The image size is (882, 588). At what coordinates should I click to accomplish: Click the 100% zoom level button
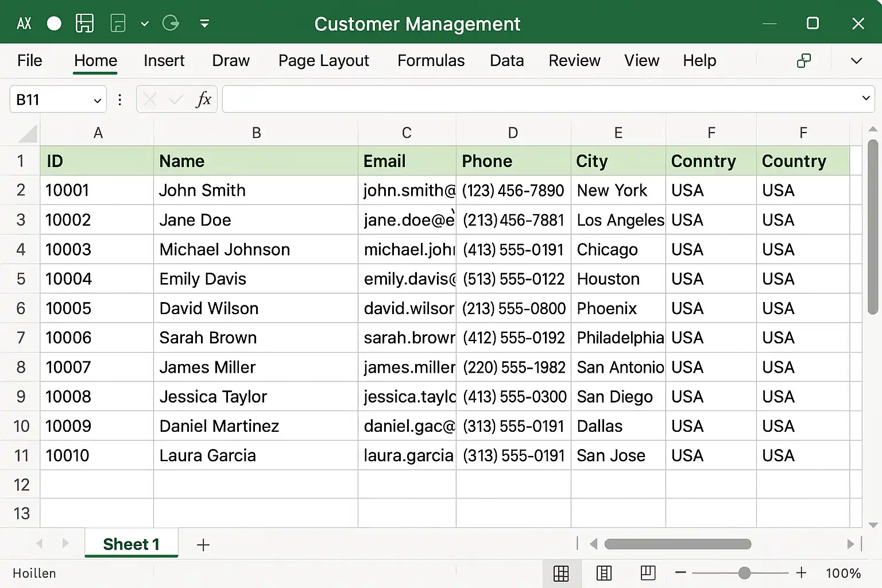point(842,573)
